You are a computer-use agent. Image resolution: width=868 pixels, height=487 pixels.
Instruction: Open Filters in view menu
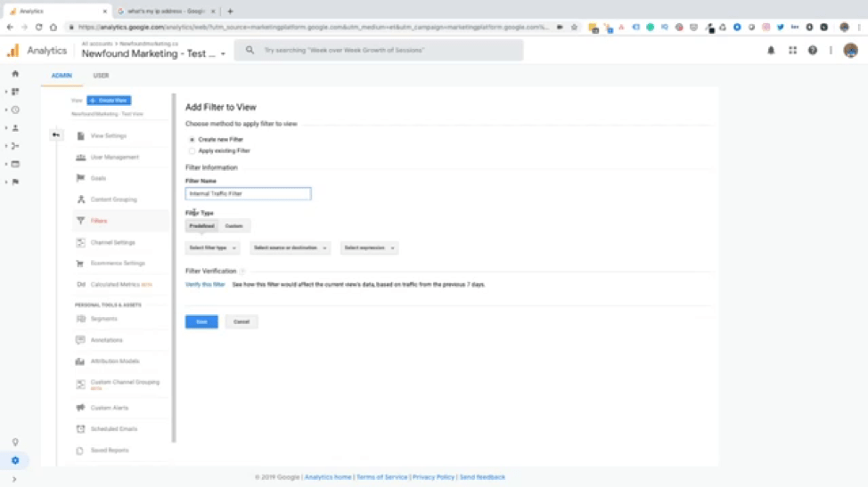coord(99,221)
